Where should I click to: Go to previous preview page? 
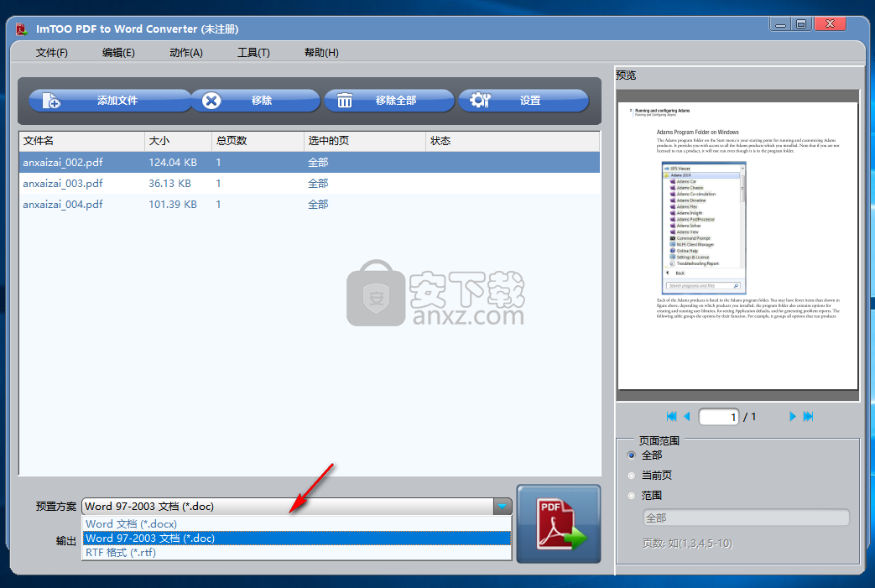[687, 416]
